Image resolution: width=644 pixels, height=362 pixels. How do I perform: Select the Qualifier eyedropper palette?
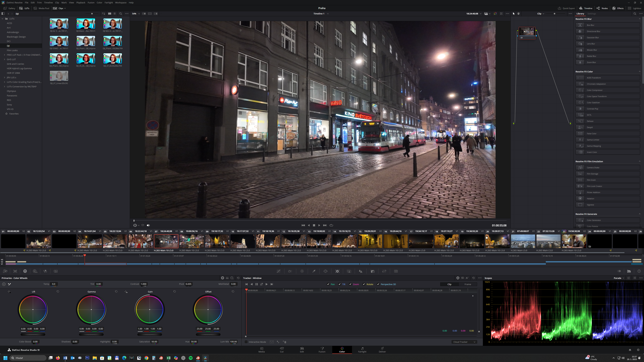point(314,271)
